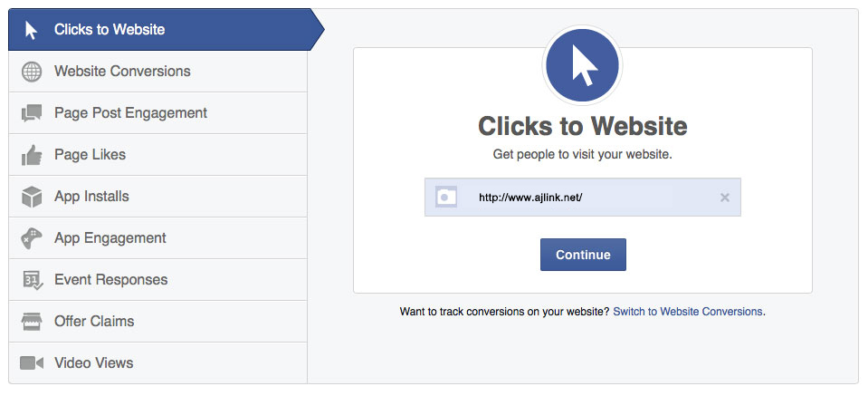Click the large circular cursor icon
Screen dimensions: 868x396
click(x=582, y=65)
